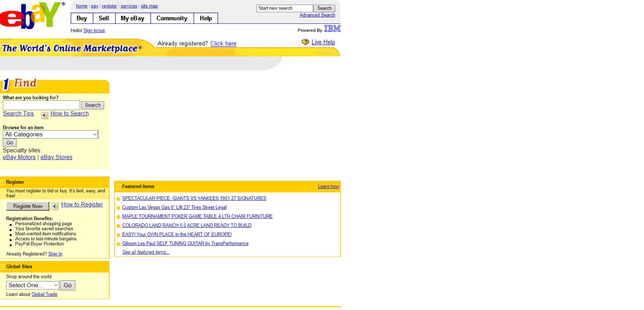Viewport: 644px width, 310px height.
Task: Click the star icon beside COLORADO LAND RANCH listing
Action: (x=118, y=226)
